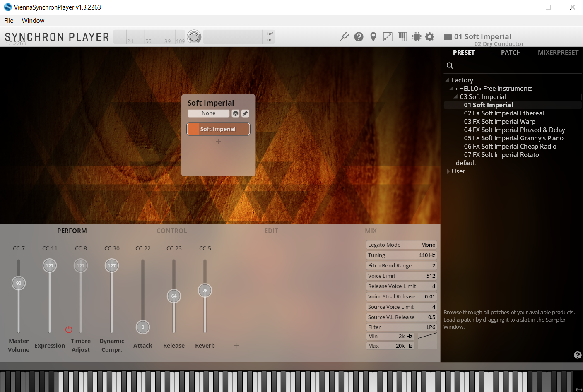Select preset 03 FX Soft Imperial Warp

(500, 122)
